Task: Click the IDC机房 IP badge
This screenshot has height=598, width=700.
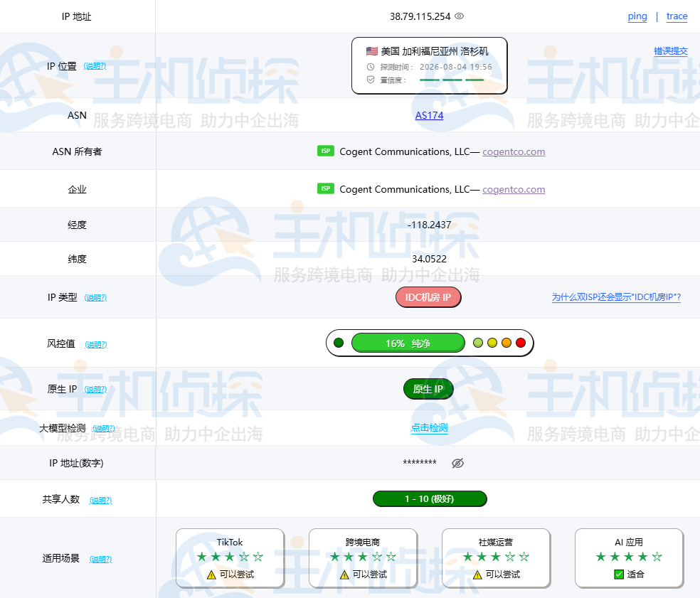Action: pos(428,297)
